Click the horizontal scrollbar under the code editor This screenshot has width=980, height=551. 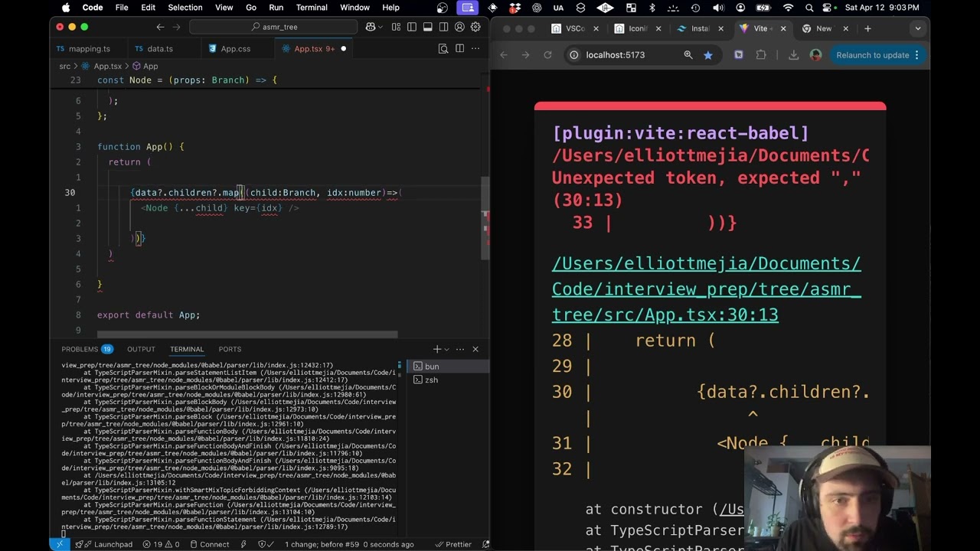(247, 334)
